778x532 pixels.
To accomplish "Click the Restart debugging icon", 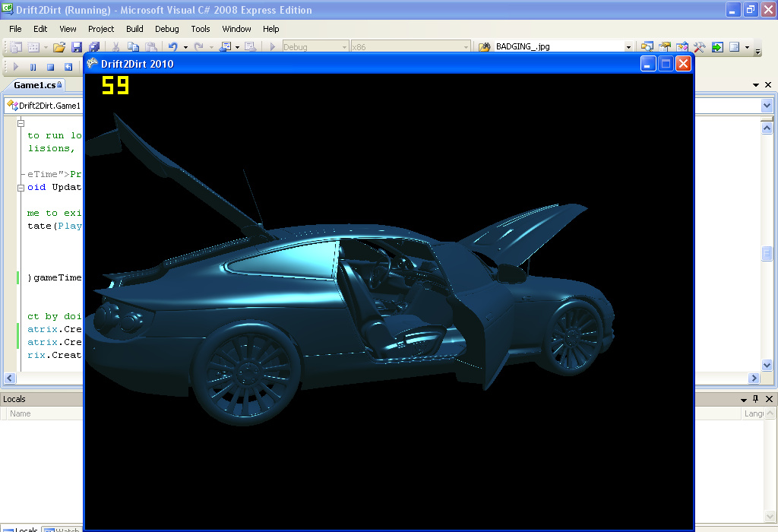I will click(x=68, y=67).
